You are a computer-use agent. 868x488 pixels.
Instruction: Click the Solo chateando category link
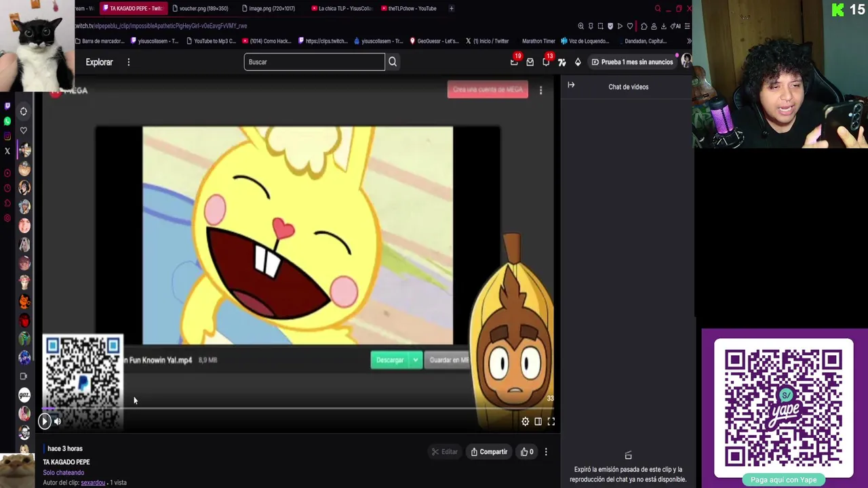click(x=64, y=472)
